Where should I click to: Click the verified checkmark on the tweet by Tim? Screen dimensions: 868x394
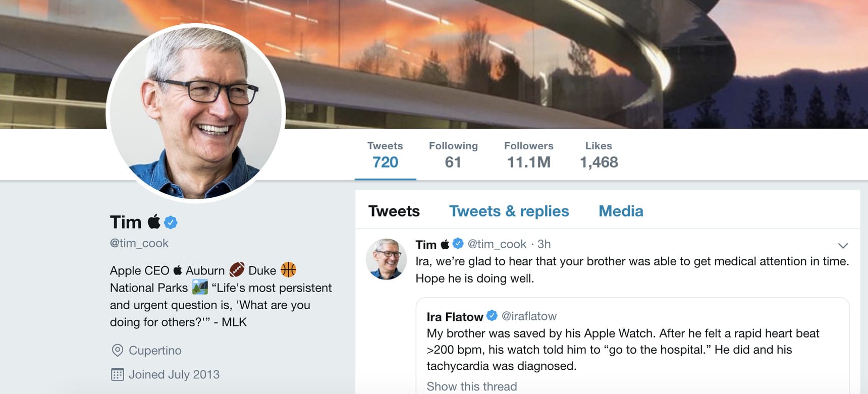point(457,245)
